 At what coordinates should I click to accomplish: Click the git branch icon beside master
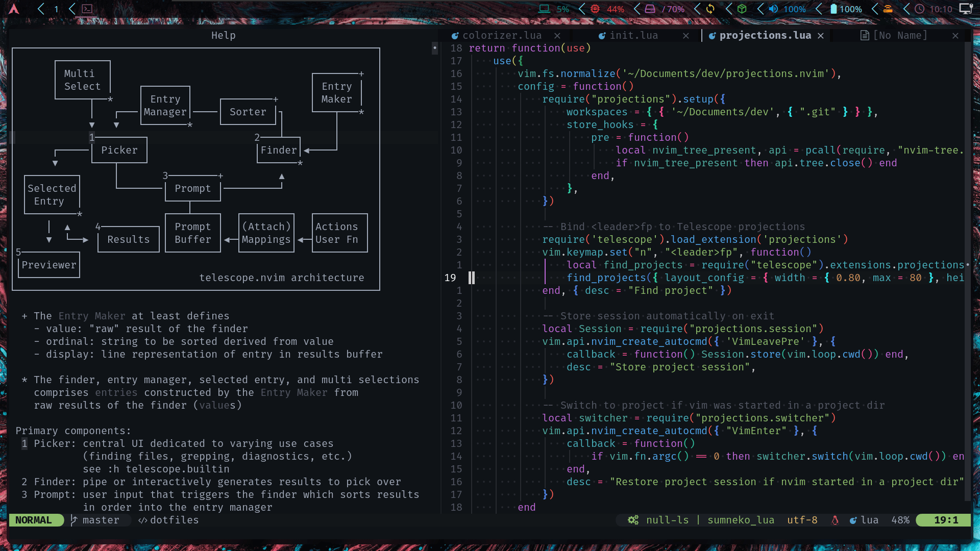tap(73, 520)
